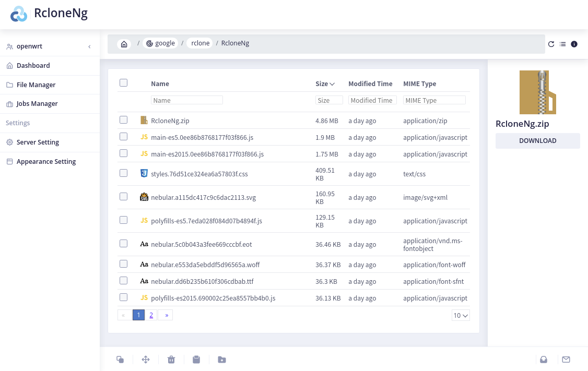Click the MIME Type filter input
Screen dimensions: 588x371
434,100
